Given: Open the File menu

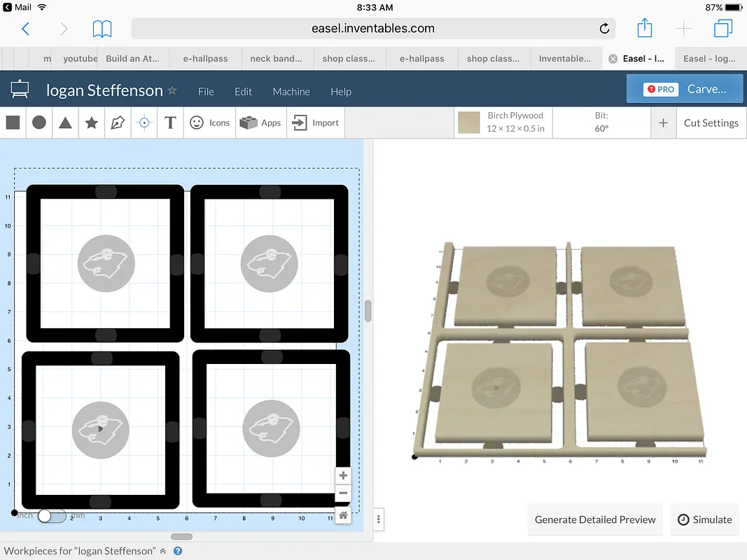Looking at the screenshot, I should click(x=206, y=92).
